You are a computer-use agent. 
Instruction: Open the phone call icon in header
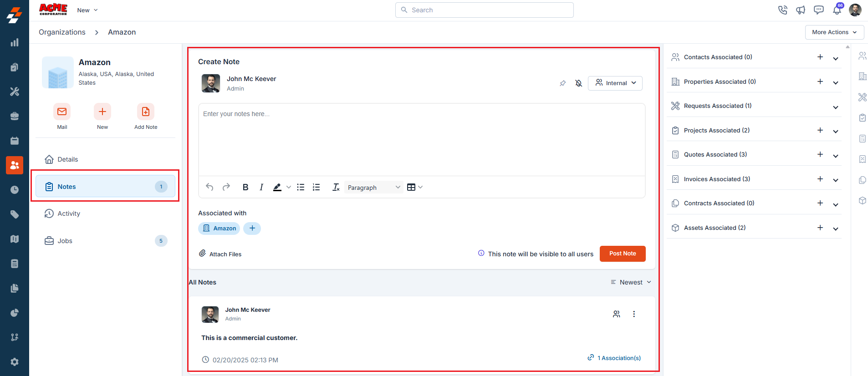coord(782,10)
